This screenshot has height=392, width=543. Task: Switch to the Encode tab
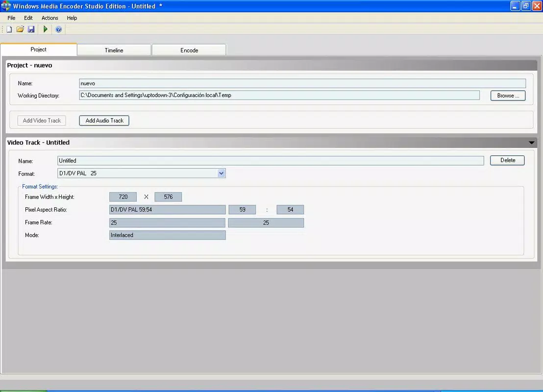point(189,50)
